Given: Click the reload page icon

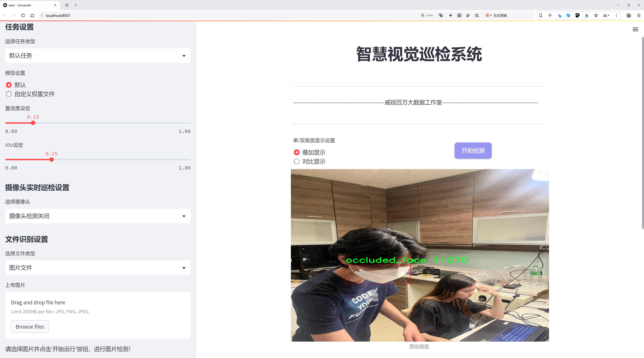Looking at the screenshot, I should (23, 15).
